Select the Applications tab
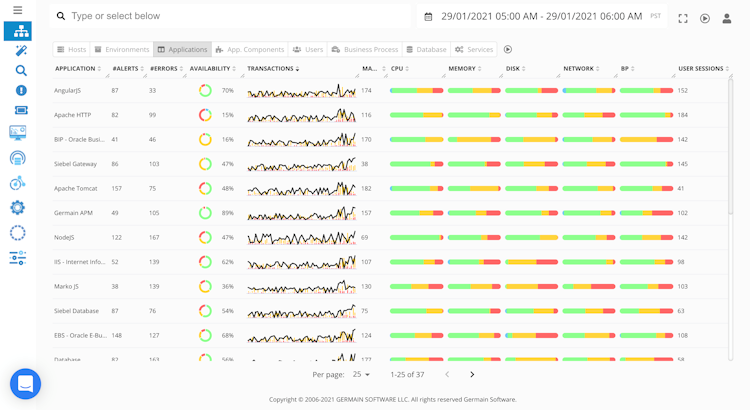 183,49
